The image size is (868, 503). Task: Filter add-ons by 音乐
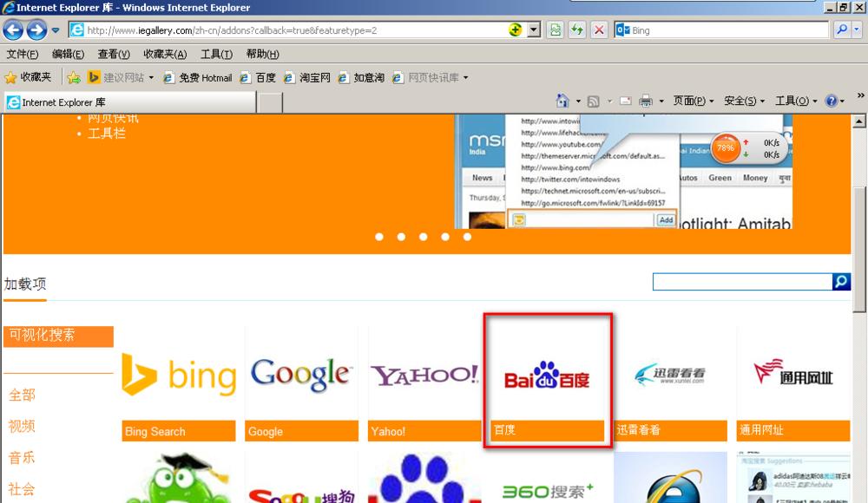22,458
